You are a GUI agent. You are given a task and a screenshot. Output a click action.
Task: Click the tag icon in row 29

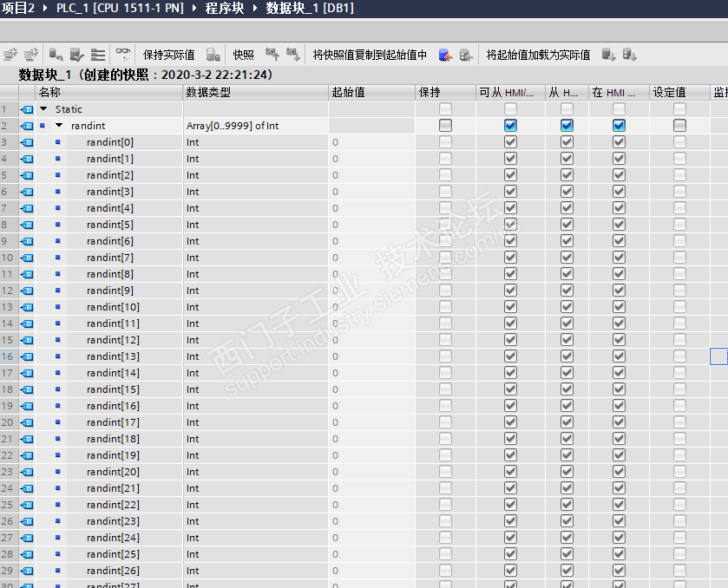pyautogui.click(x=27, y=571)
